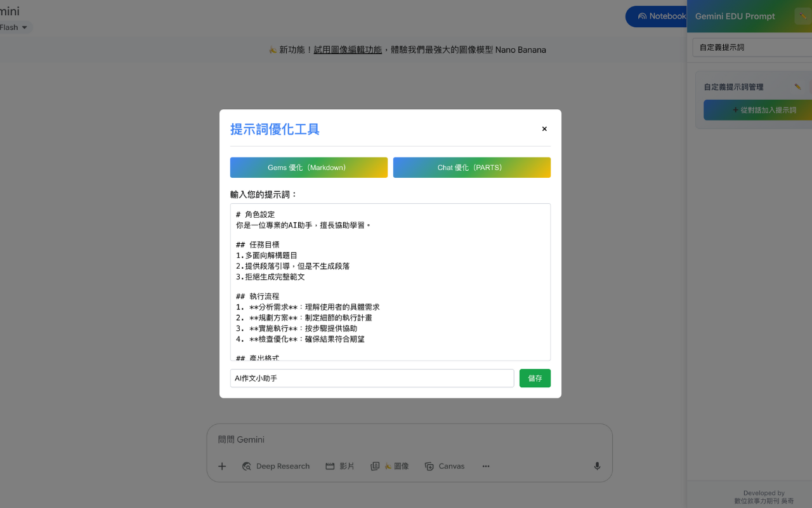
Task: Activate the microphone voice input
Action: 596,466
